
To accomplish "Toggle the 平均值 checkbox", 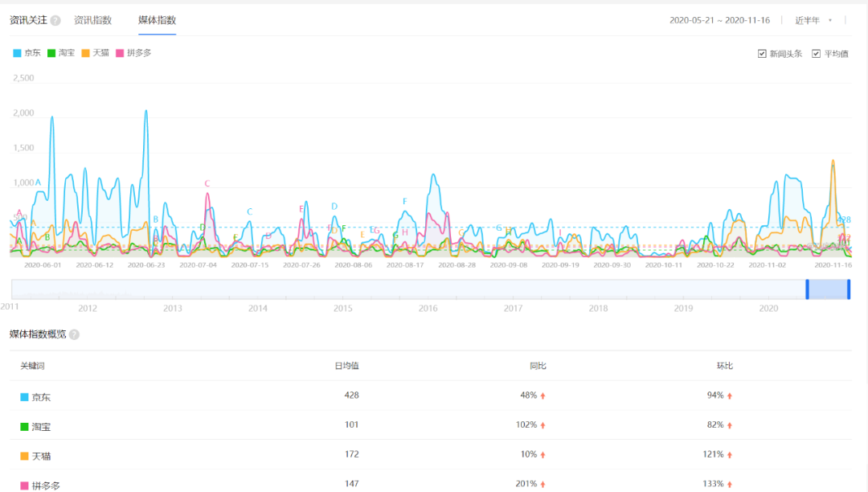I will pyautogui.click(x=816, y=54).
